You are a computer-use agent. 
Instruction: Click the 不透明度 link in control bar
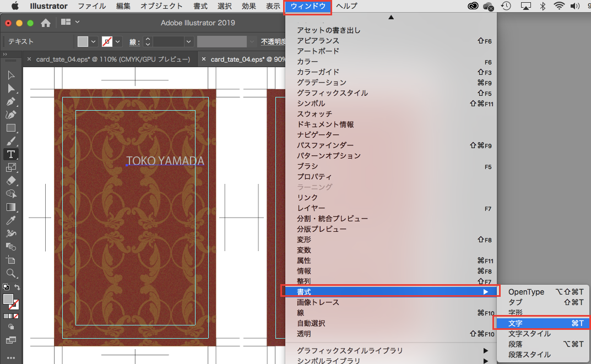click(x=273, y=41)
